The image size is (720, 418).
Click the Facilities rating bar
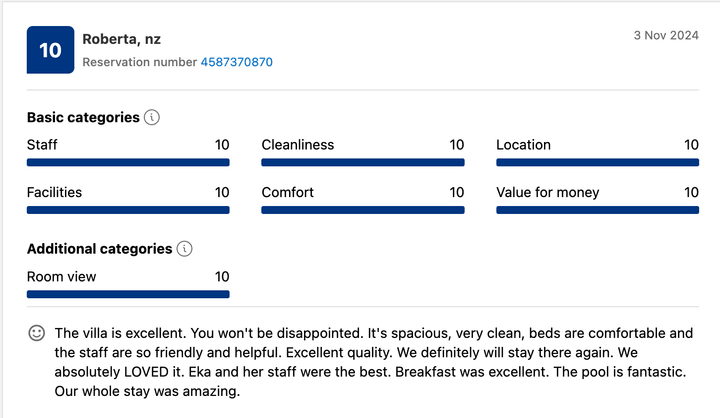(128, 210)
